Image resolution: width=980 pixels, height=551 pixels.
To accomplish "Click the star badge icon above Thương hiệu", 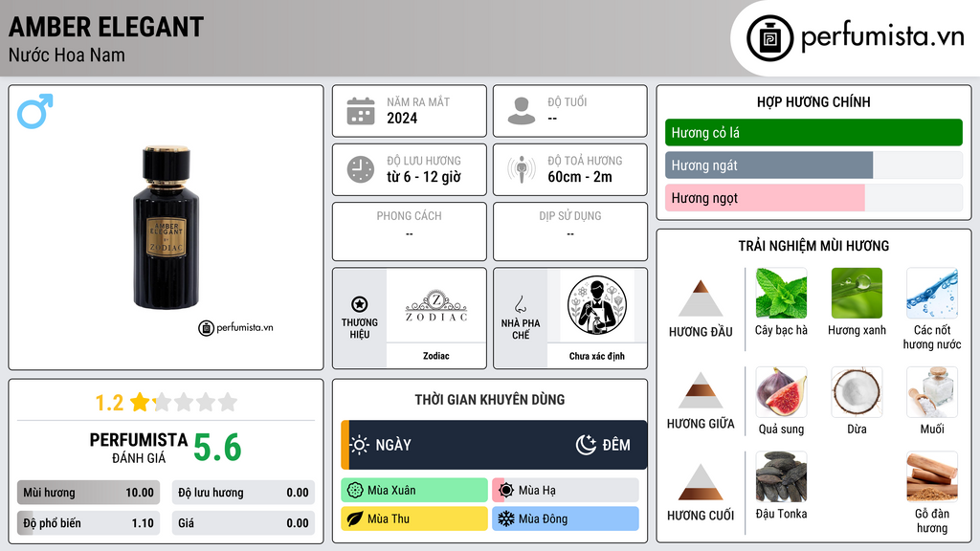I will (360, 304).
